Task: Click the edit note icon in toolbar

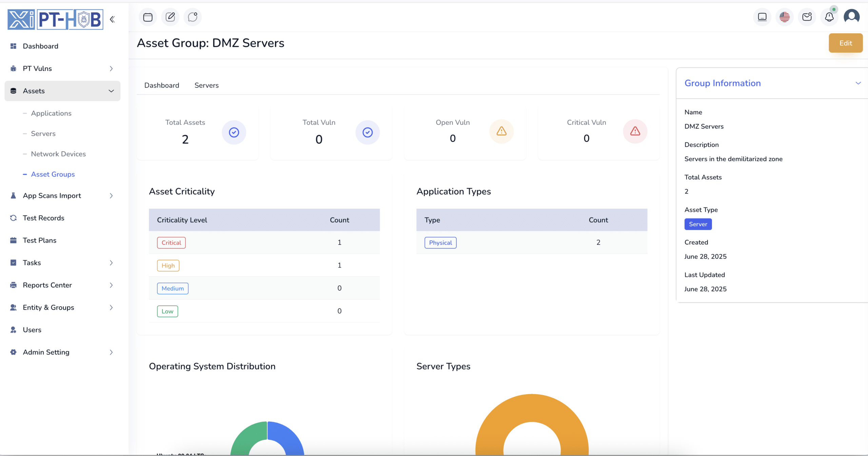Action: (x=170, y=17)
